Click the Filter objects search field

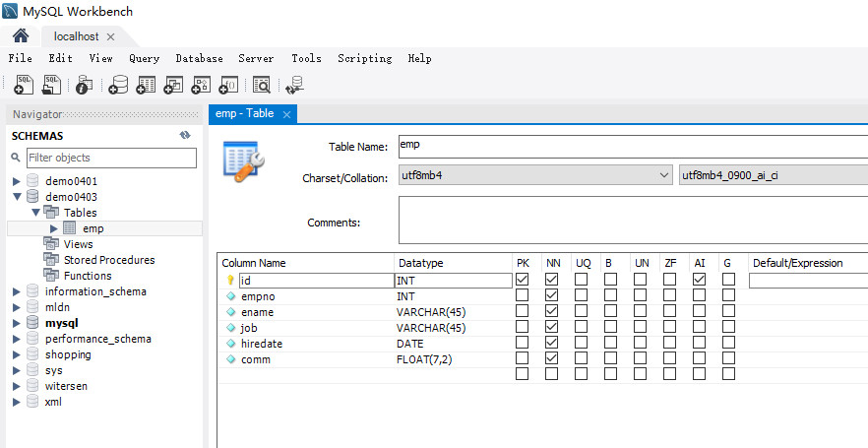coord(111,158)
